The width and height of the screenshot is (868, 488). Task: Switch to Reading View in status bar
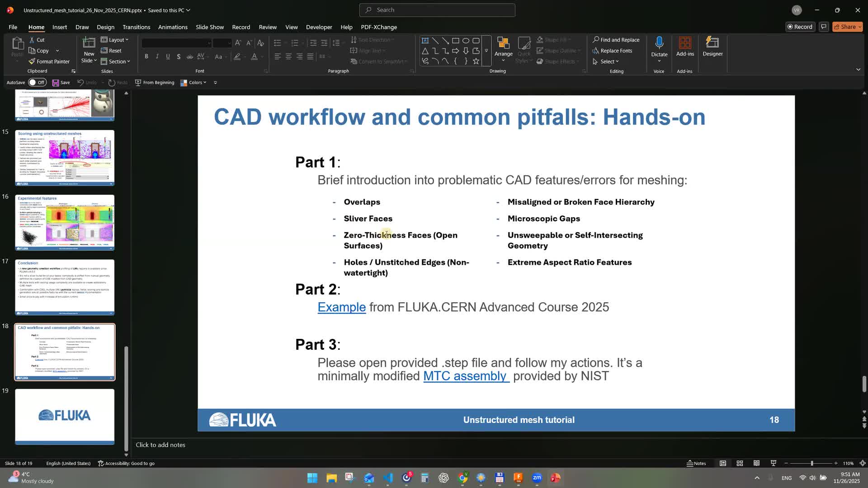coord(756,463)
